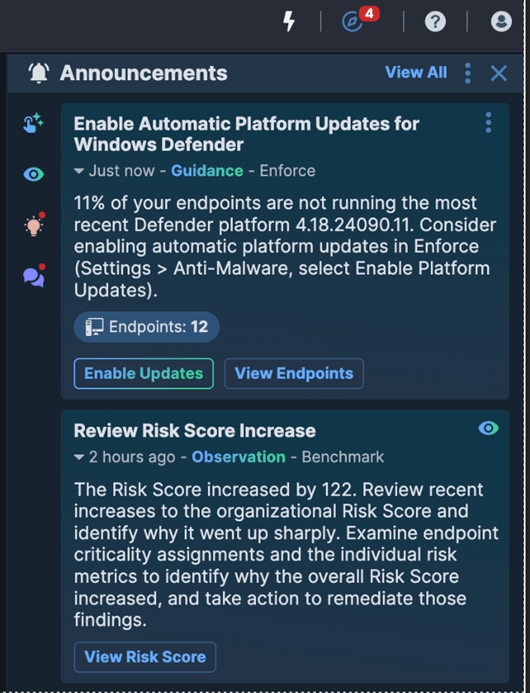The height and width of the screenshot is (693, 530).
Task: Click the Enable Updates button
Action: coord(144,373)
